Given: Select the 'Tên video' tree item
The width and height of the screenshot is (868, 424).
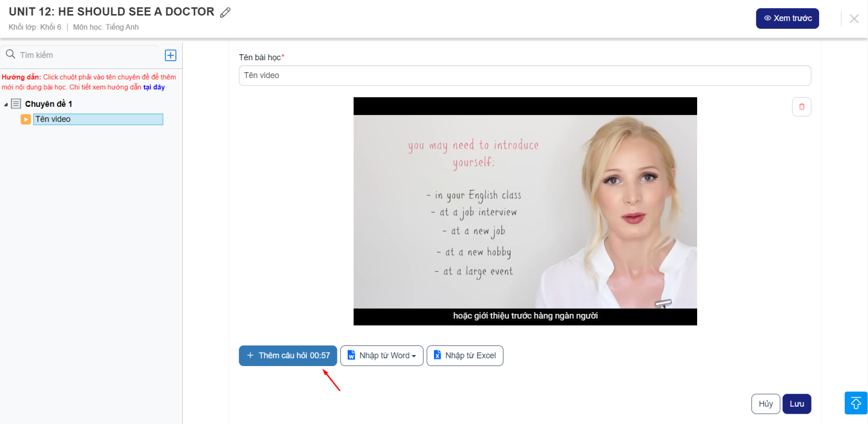Looking at the screenshot, I should (98, 119).
